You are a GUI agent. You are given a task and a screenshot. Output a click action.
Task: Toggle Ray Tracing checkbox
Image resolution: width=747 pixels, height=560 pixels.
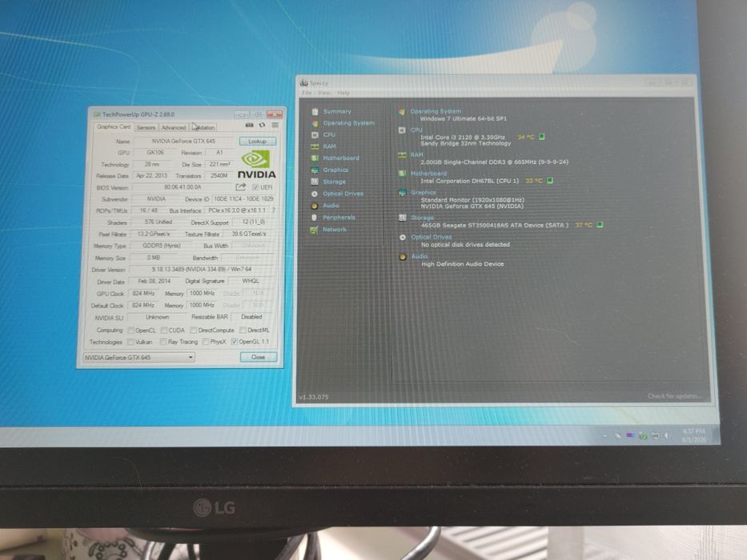163,342
